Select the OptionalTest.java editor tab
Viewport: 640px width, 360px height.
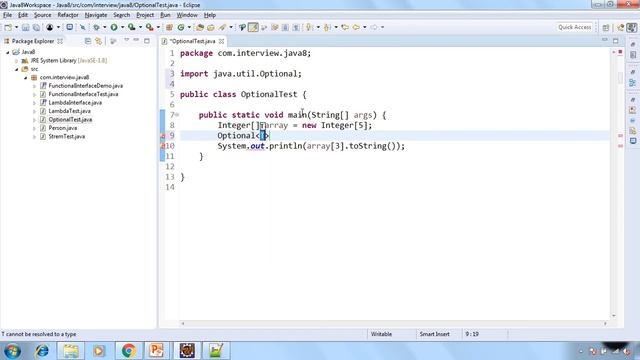click(192, 41)
